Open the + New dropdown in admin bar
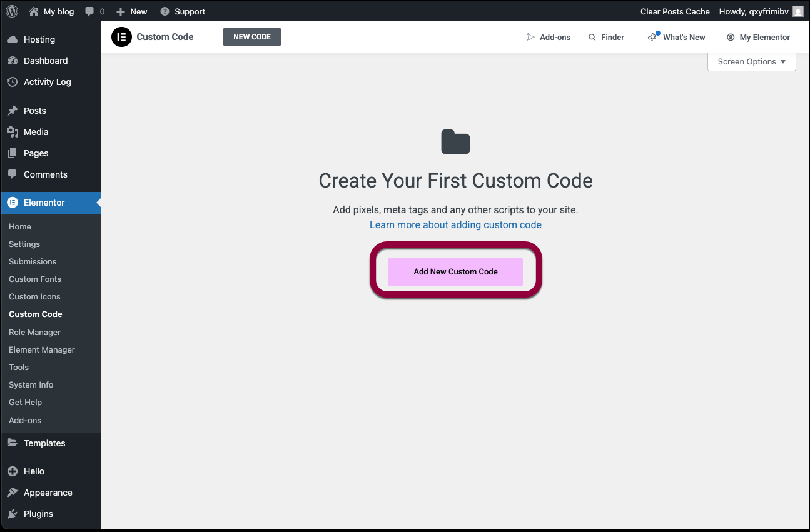 coord(132,11)
